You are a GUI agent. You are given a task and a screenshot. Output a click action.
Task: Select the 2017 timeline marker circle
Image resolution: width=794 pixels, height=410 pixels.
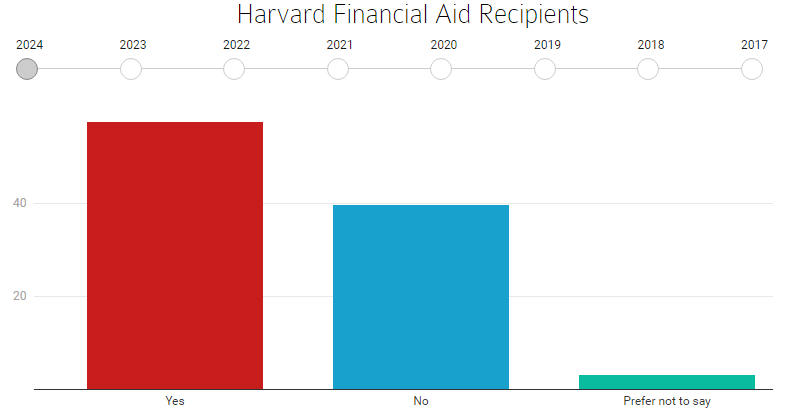[x=752, y=69]
